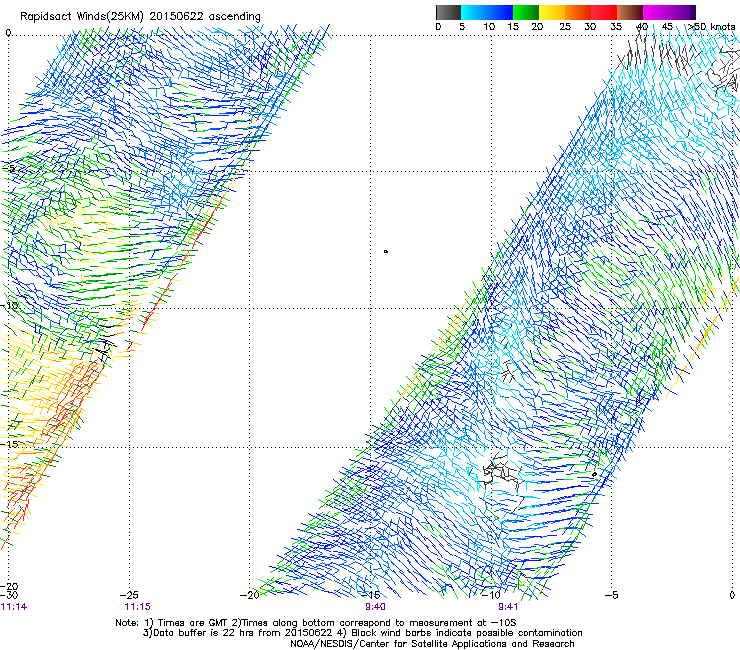Click the legend scale label "45"

(667, 26)
